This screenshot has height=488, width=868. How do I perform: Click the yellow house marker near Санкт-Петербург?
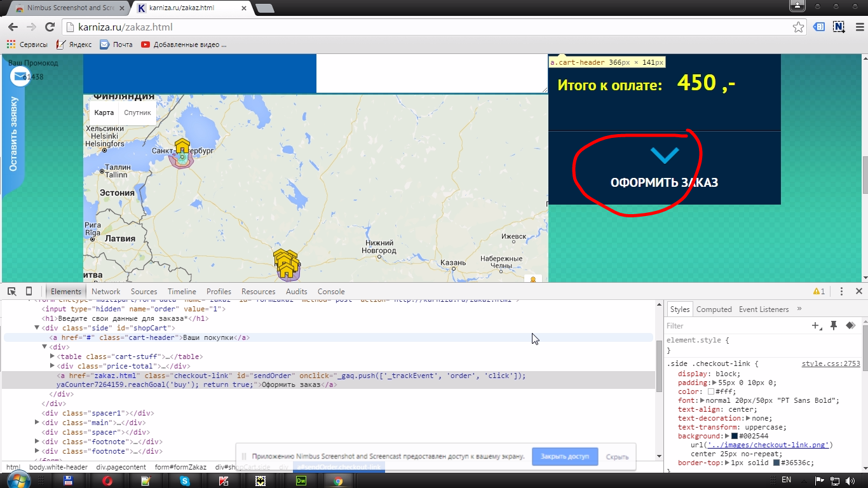182,146
